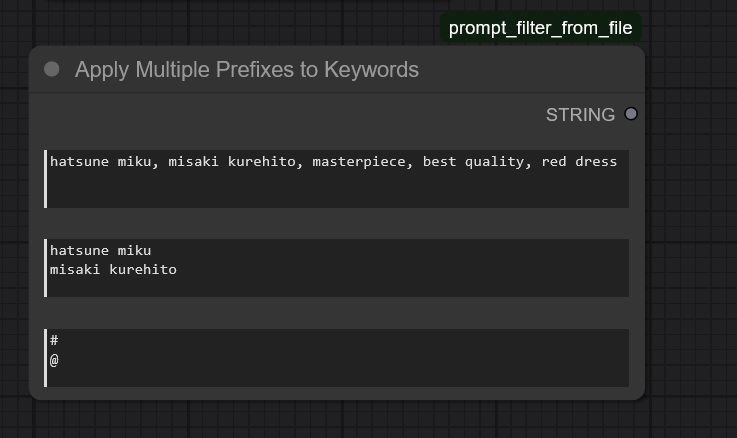Click the node title 'Apply Multiple Prefixes to Keywords'
Image resolution: width=737 pixels, height=438 pixels.
pos(247,70)
